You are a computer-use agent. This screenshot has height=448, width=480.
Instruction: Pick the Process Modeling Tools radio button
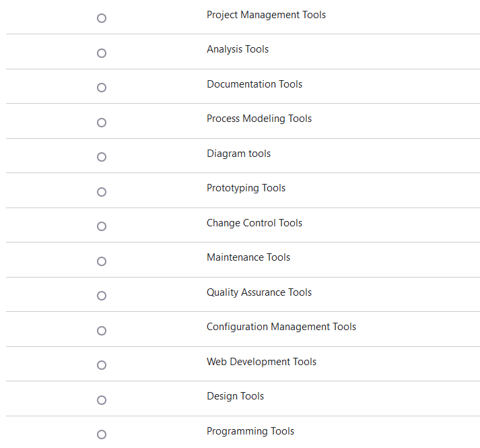click(x=102, y=123)
